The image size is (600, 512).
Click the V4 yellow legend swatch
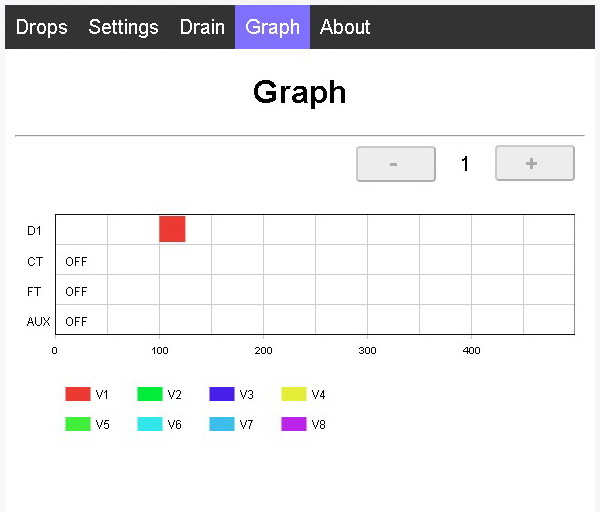(x=294, y=394)
